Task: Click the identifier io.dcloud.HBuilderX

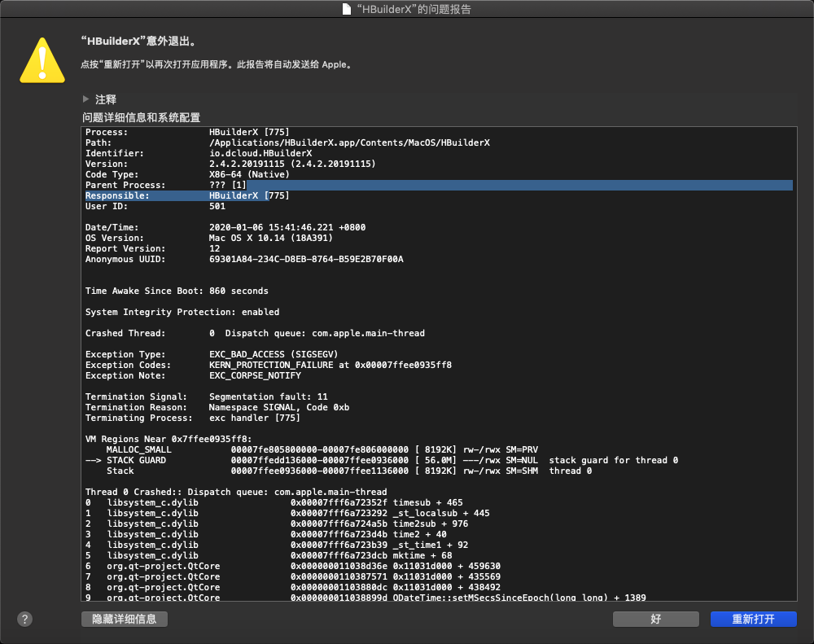Action: point(260,153)
